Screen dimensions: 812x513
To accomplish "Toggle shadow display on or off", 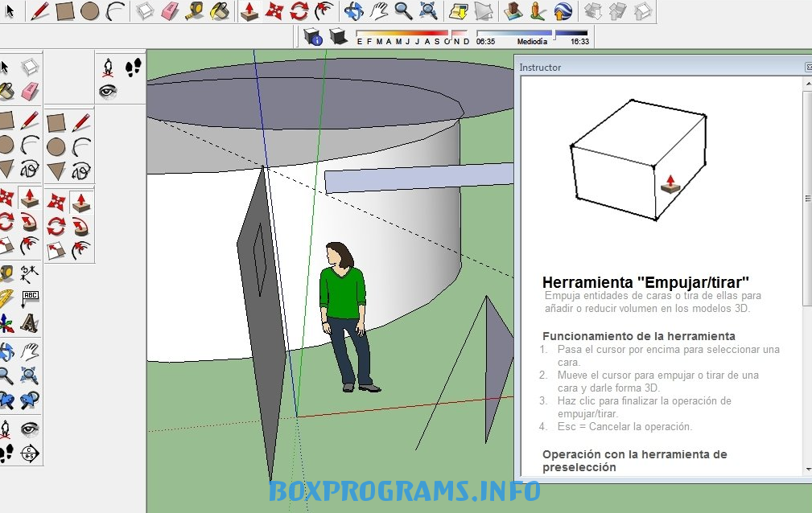I will pyautogui.click(x=338, y=36).
